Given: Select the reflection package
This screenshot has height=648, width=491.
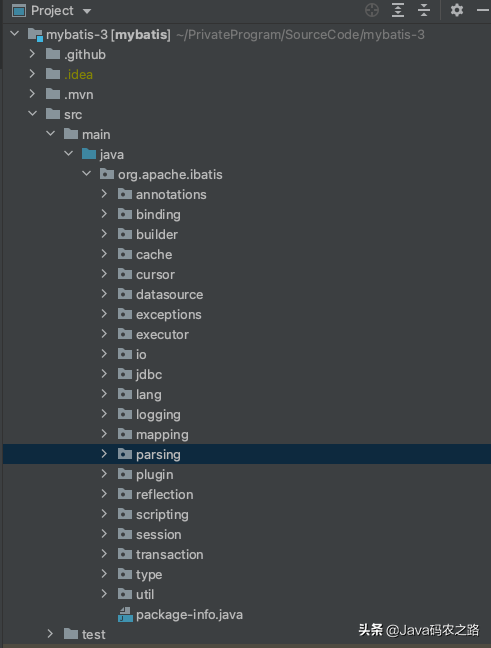Looking at the screenshot, I should coord(164,494).
